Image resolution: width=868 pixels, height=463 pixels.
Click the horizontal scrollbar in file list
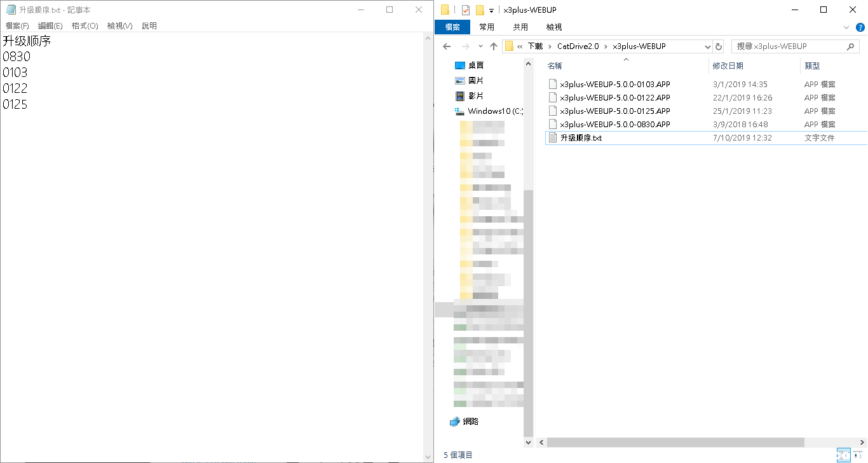pos(675,442)
